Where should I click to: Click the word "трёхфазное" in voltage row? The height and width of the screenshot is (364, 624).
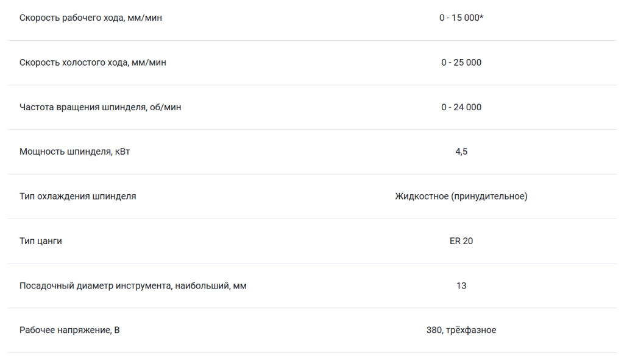click(x=471, y=331)
